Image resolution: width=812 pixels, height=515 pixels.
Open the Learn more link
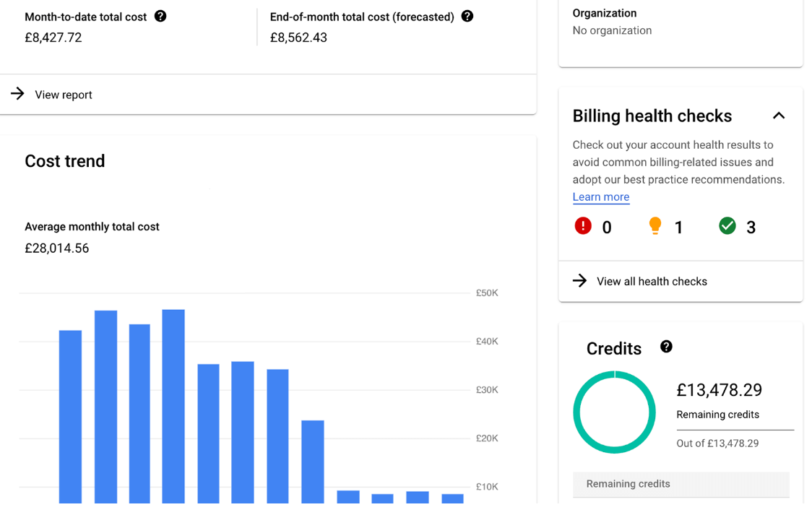click(600, 196)
